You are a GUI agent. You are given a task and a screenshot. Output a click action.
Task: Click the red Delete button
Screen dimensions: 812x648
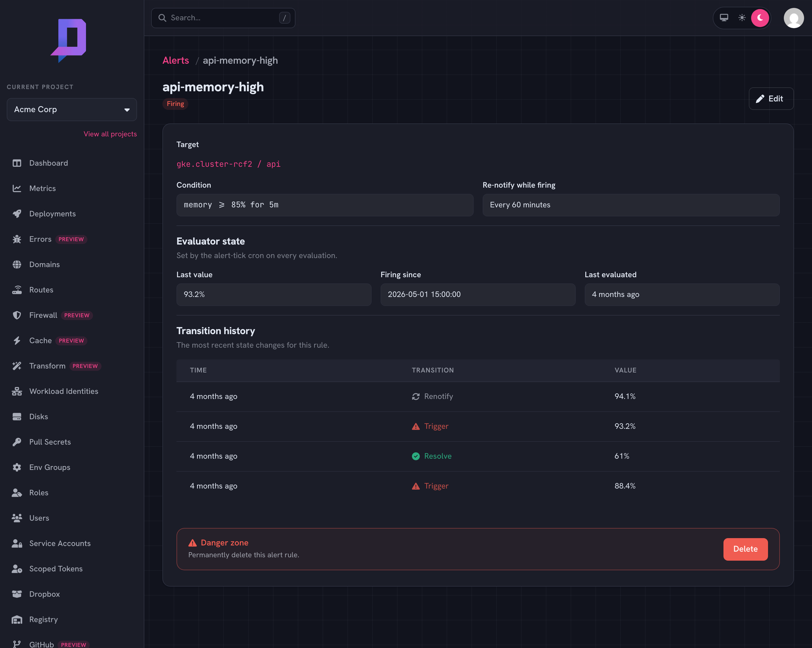(745, 549)
